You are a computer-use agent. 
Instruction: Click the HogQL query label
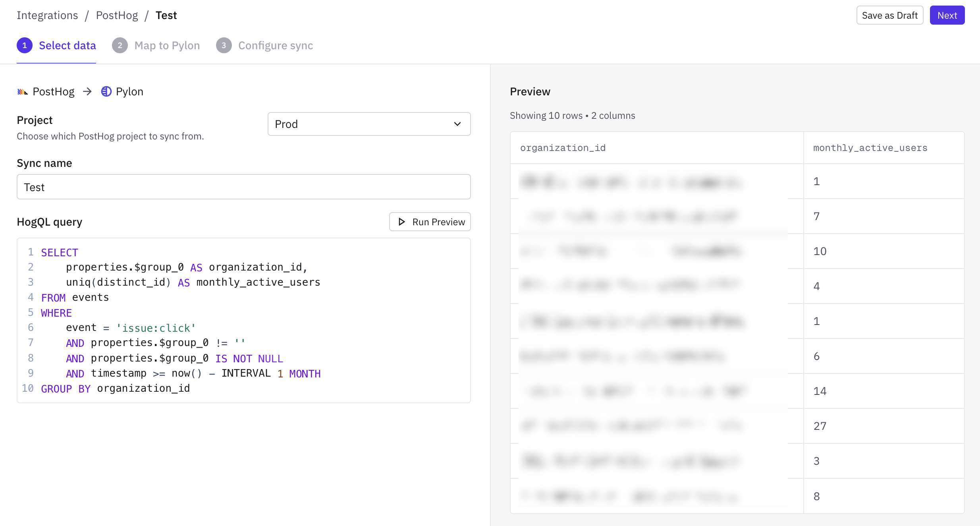pyautogui.click(x=50, y=222)
